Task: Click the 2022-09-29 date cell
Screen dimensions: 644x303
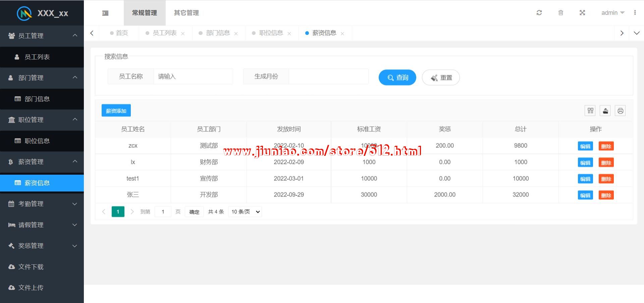Action: click(x=289, y=195)
